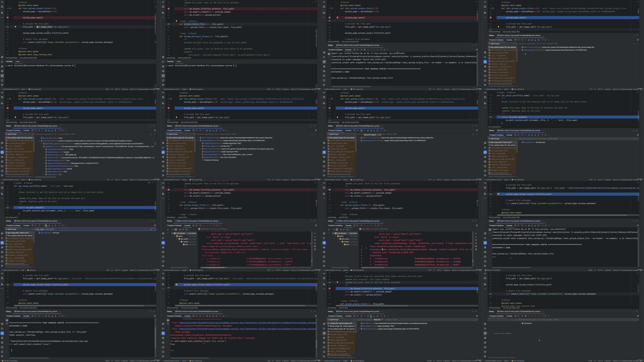
Task: Step Over icon in driver capabilities debug panel
Action: point(46,130)
